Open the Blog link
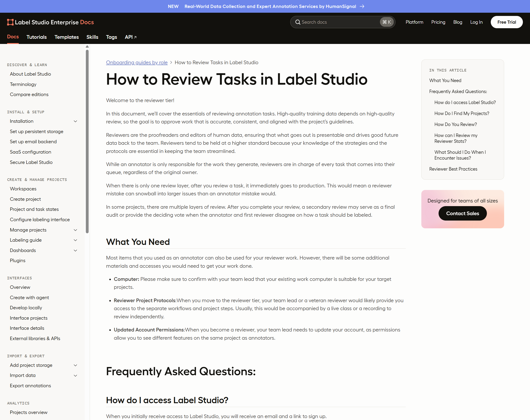 click(458, 22)
